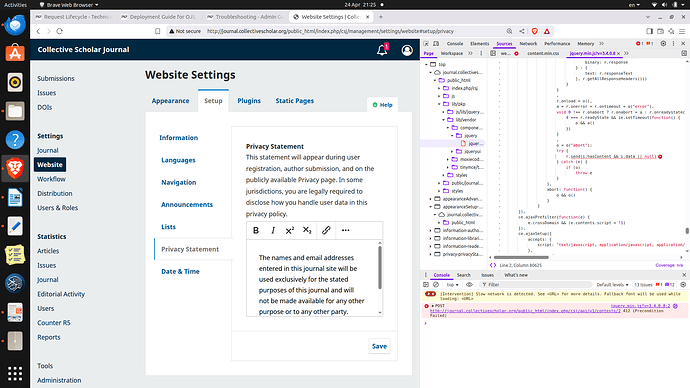
Task: Open the console context 'top' dropdown
Action: 452,285
